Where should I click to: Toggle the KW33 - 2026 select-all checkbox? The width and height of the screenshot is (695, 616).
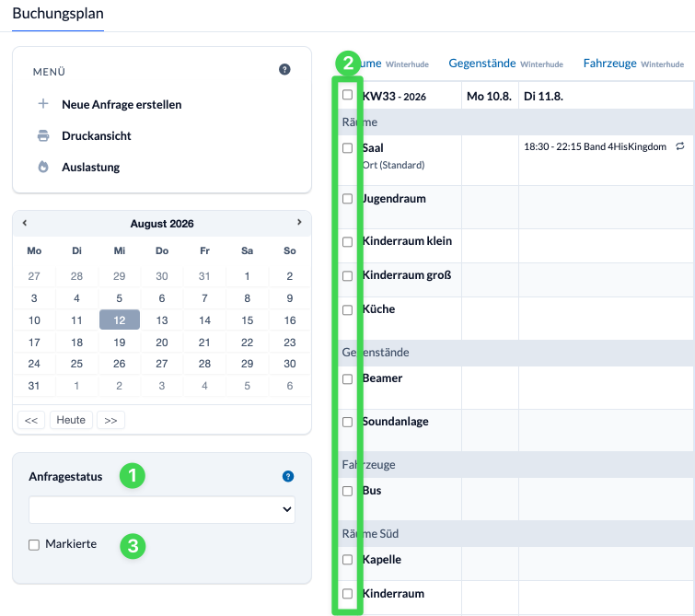pos(348,95)
